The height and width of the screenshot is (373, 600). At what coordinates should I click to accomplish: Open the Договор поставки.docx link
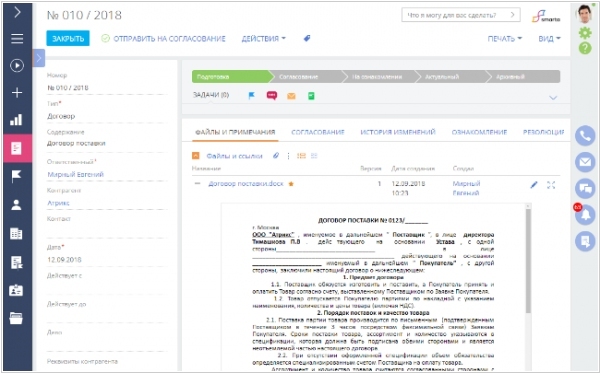point(246,184)
